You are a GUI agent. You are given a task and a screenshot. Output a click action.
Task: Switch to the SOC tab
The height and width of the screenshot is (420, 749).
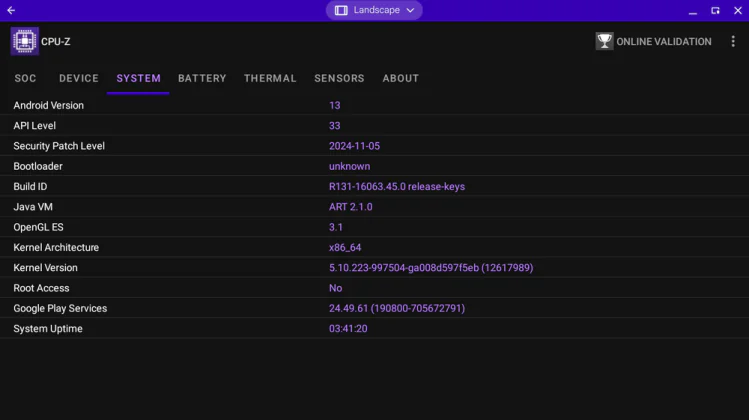point(25,78)
